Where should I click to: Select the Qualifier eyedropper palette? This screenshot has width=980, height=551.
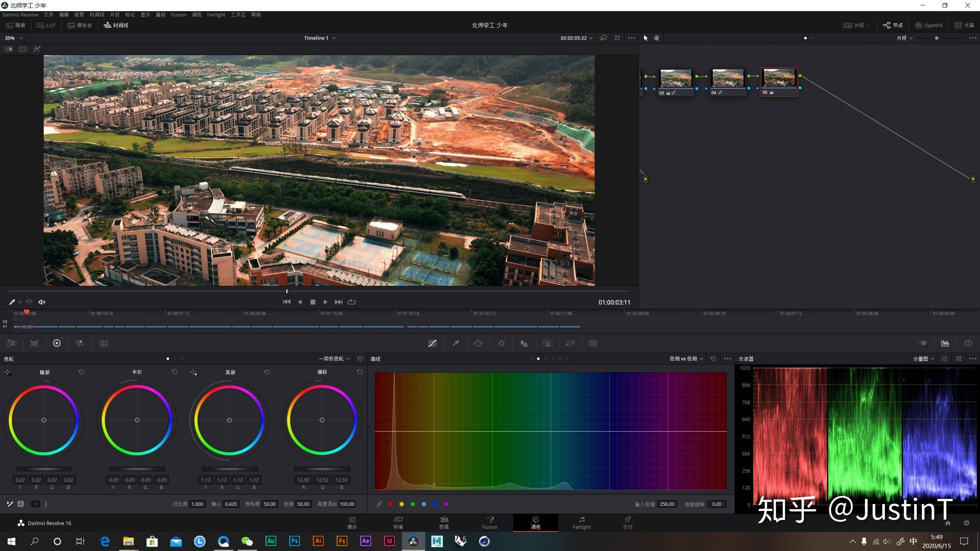(456, 343)
